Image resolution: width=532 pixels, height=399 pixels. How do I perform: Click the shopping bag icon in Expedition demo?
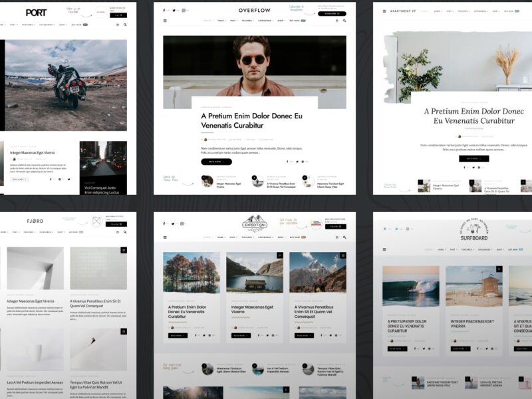(x=337, y=237)
